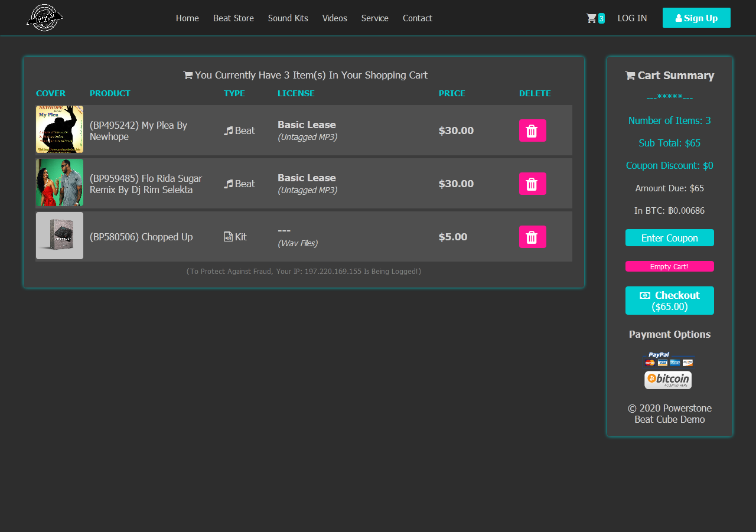The image size is (756, 532).
Task: Click the Flo Rida Sugar Remix cover art
Action: 59,182
